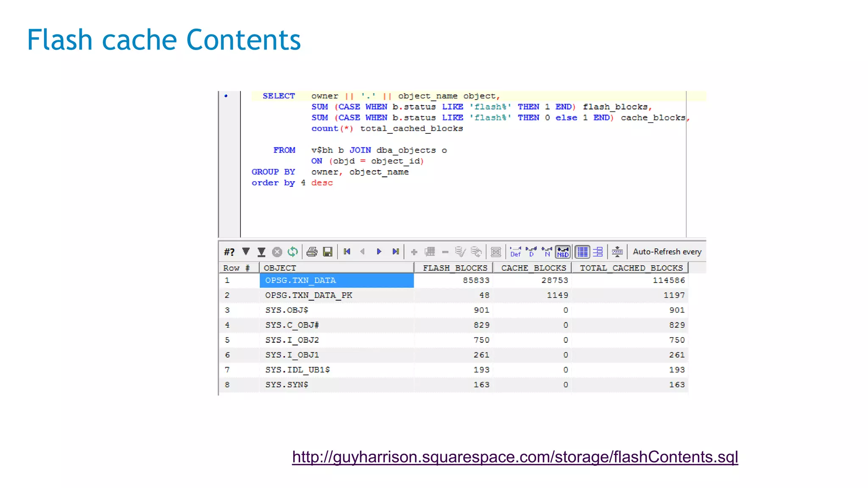Select the SYS.I_OBJ1 cell
The image size is (868, 488).
point(337,355)
